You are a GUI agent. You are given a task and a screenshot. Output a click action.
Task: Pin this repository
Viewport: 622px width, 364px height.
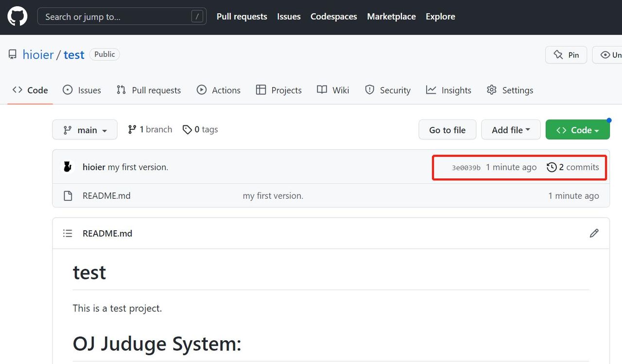[x=566, y=55]
